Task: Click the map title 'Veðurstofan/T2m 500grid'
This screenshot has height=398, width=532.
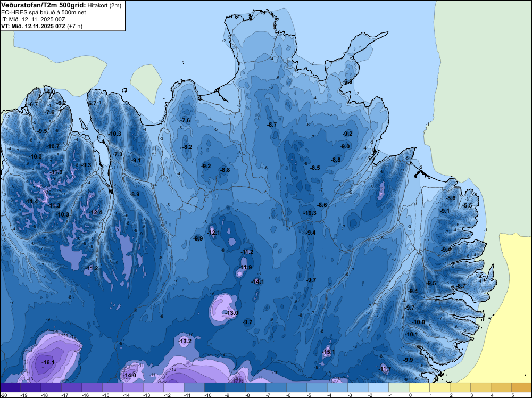Action: 44,5
